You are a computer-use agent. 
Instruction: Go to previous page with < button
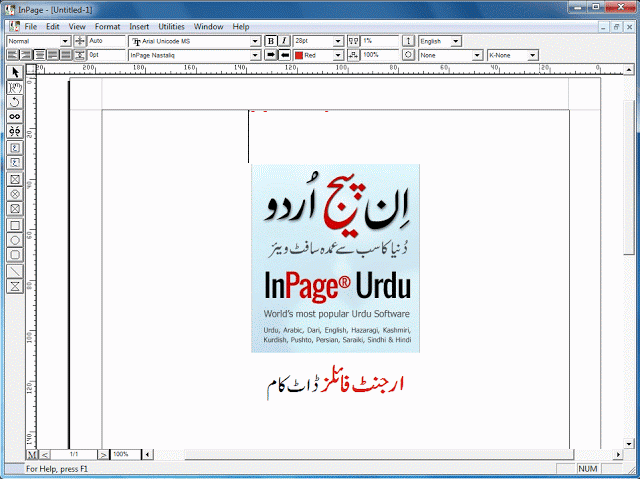coord(45,454)
